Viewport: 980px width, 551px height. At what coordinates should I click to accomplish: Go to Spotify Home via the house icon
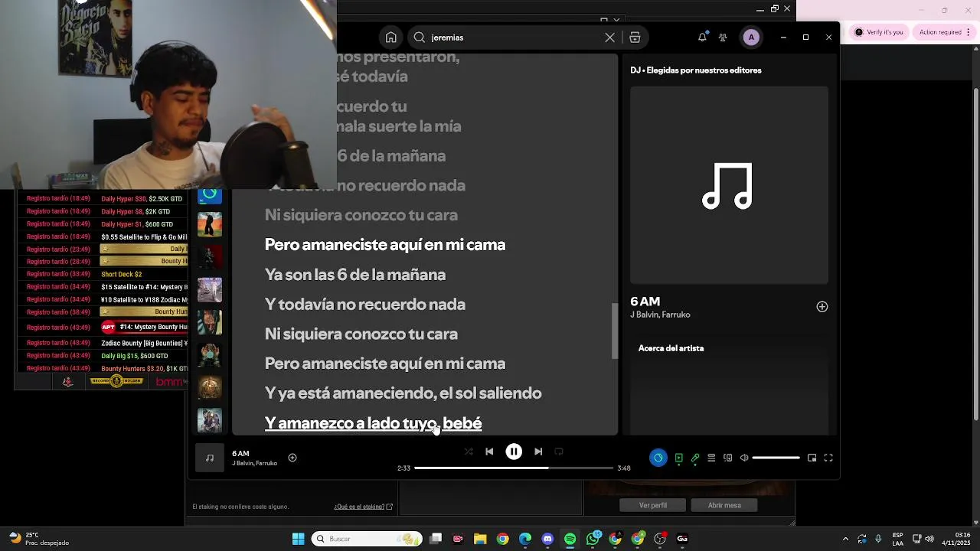(391, 37)
